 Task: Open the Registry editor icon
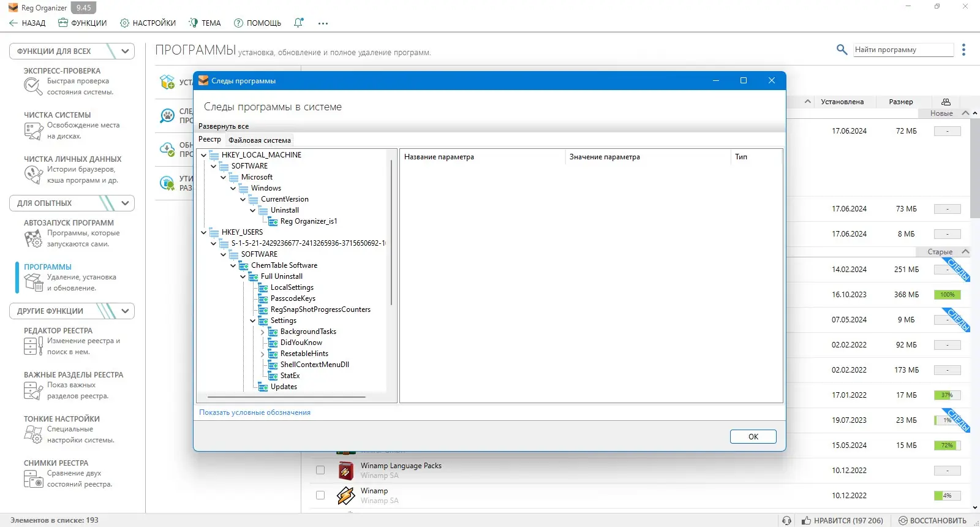(32, 346)
